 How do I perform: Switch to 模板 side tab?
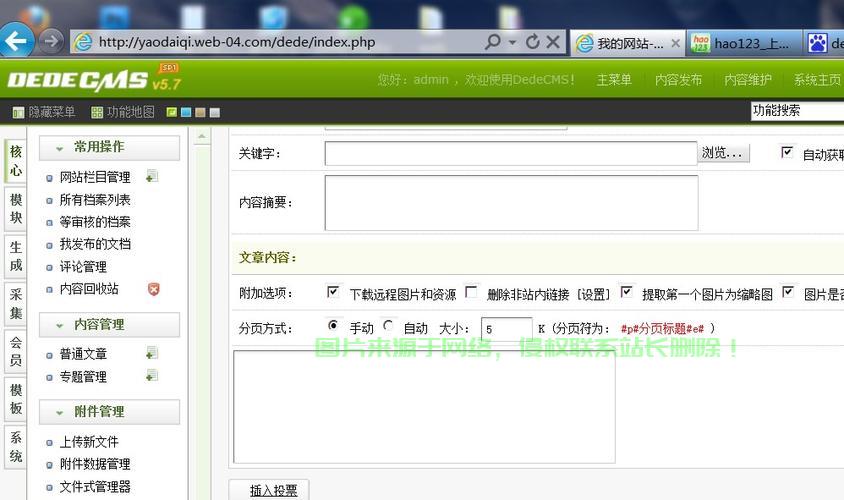(x=16, y=399)
